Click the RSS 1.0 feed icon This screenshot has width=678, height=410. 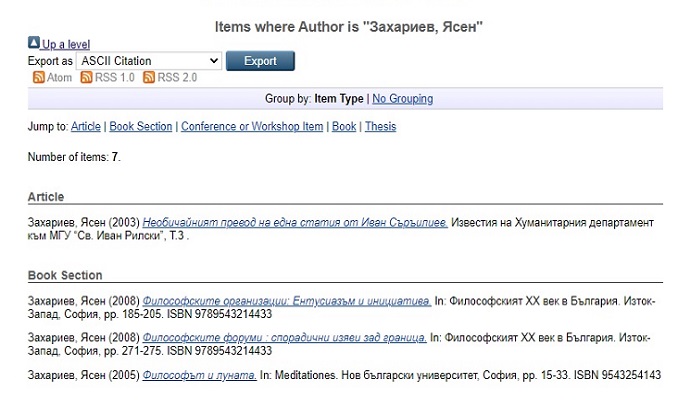[88, 78]
